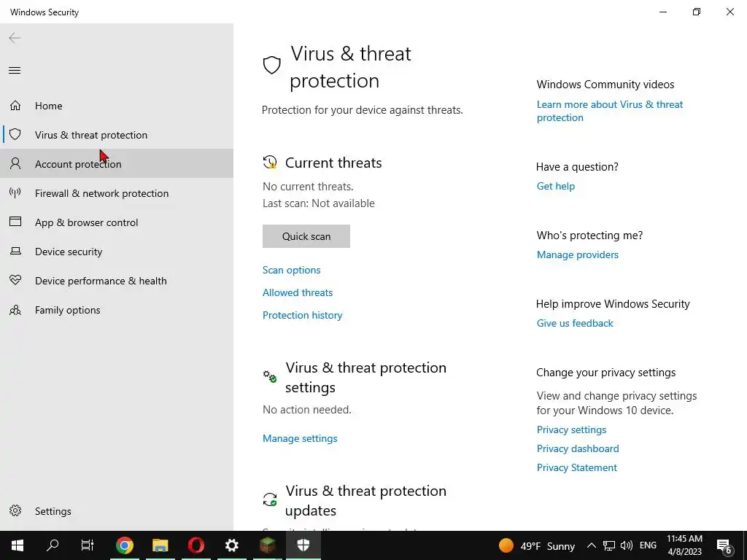Launch Opera browser from taskbar
The image size is (747, 560).
click(196, 545)
